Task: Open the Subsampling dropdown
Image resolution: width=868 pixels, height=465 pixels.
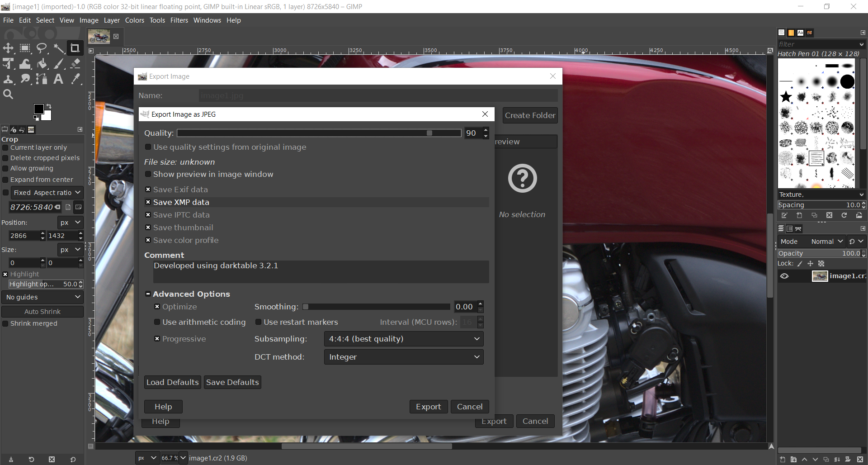Action: 403,339
